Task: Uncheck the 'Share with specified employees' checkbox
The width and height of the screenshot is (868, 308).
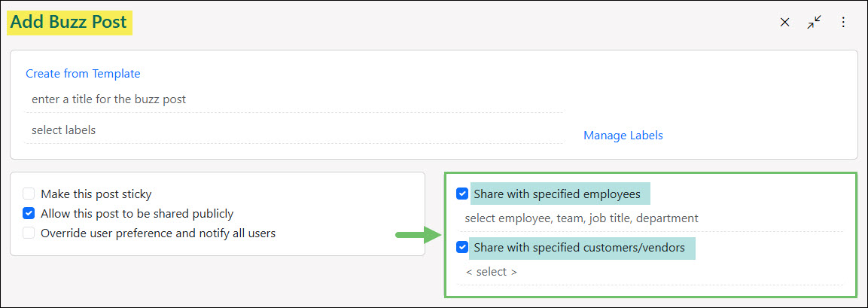Action: click(x=462, y=194)
